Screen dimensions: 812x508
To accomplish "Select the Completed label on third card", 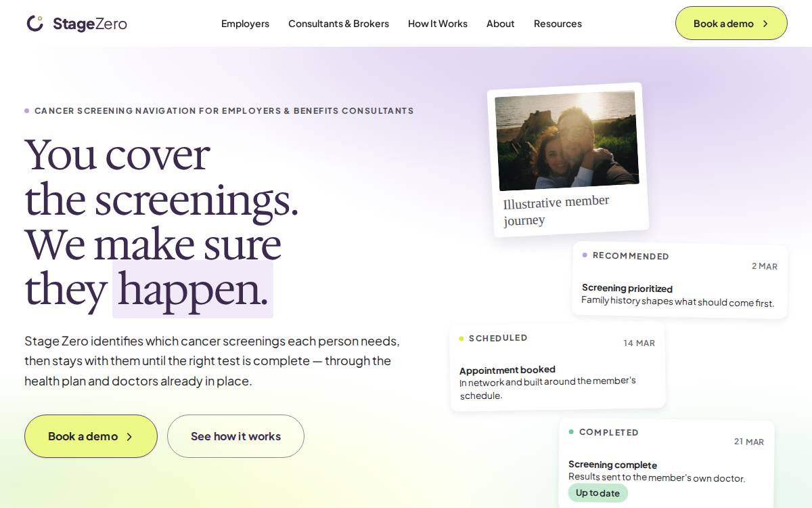I will click(609, 432).
